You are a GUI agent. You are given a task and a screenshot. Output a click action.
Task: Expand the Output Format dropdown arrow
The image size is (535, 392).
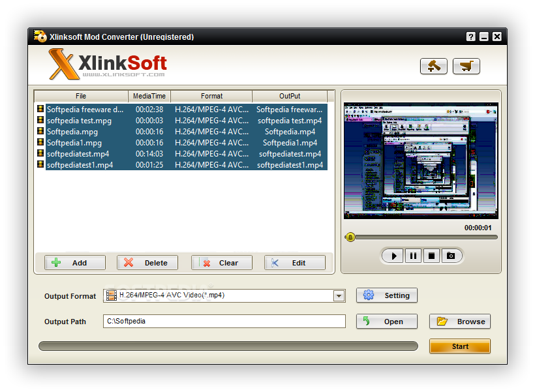339,295
